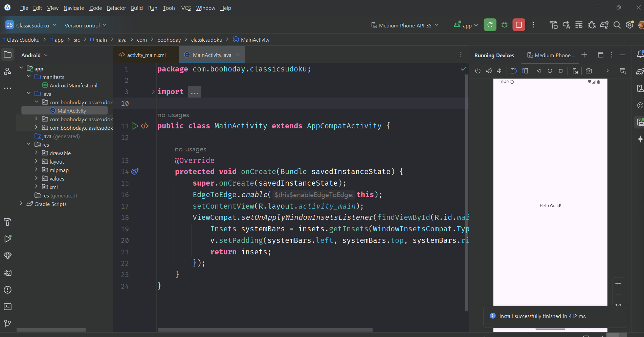
Task: Click classicsudoku breadcrumb
Action: pos(206,40)
